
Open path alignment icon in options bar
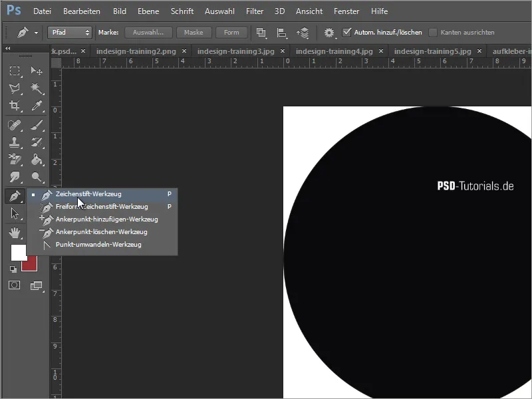pyautogui.click(x=281, y=33)
